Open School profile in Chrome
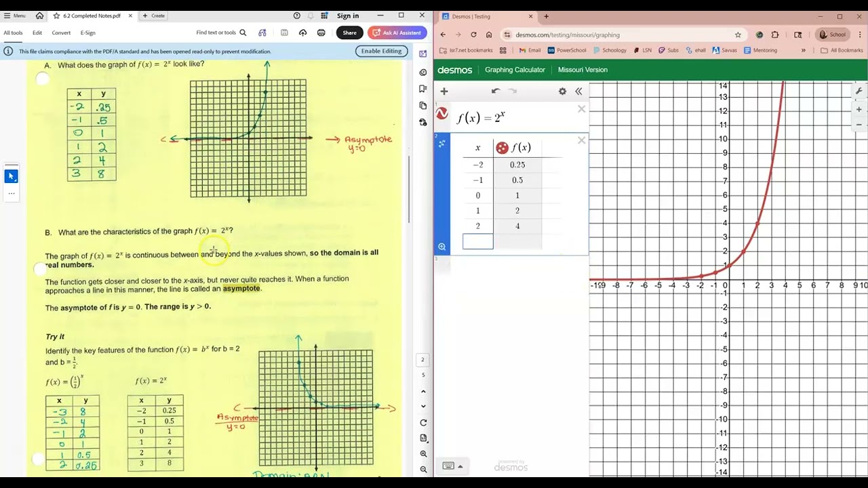The image size is (868, 488). coord(832,35)
